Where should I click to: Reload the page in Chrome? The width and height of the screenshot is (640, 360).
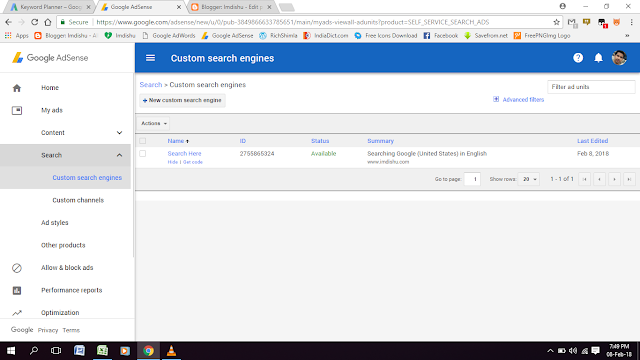[34, 22]
